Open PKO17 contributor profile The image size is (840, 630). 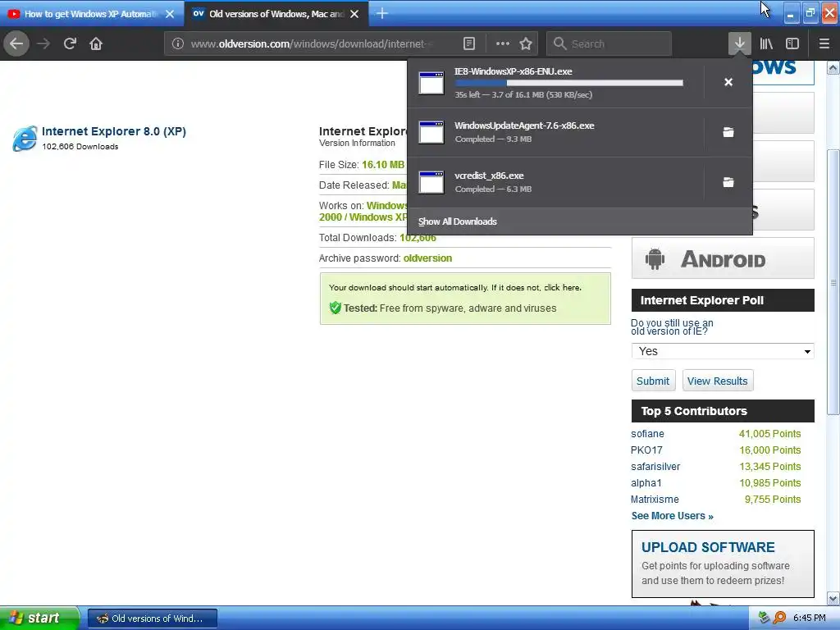(646, 450)
